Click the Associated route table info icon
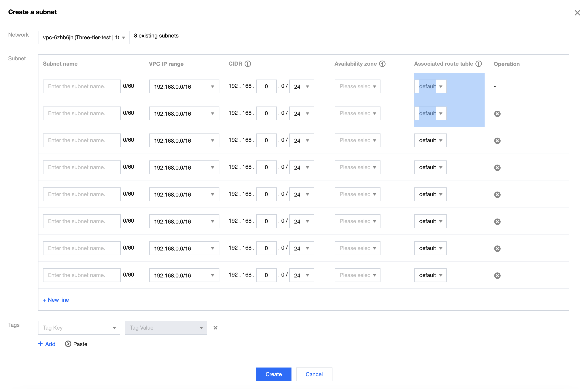 (x=478, y=64)
